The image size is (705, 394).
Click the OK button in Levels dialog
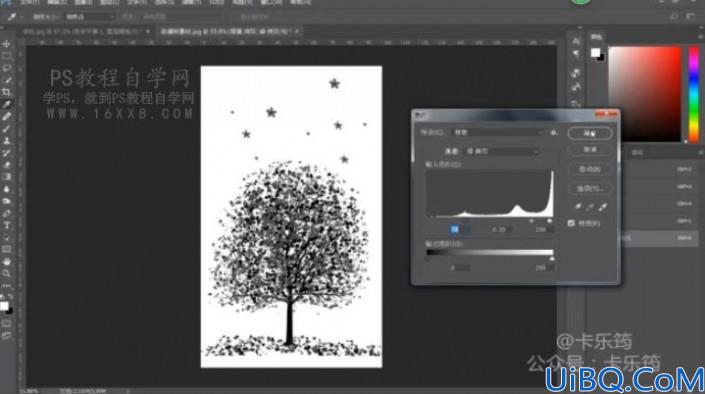[x=589, y=133]
